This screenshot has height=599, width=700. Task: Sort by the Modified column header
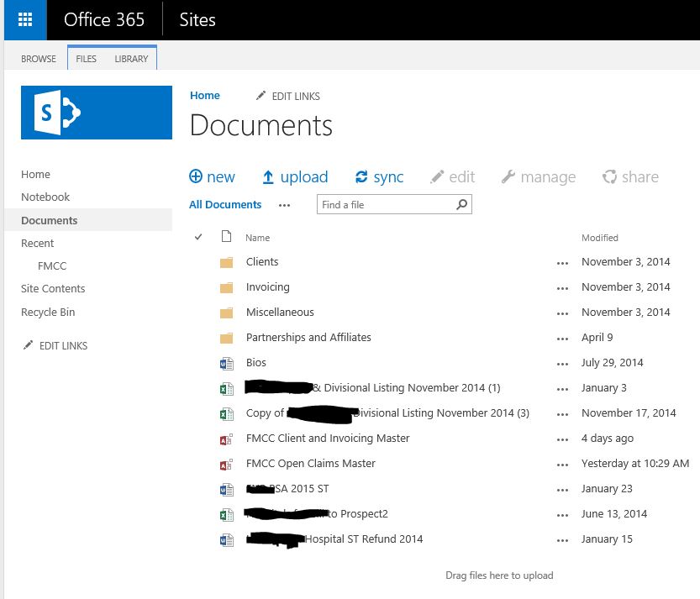point(599,238)
